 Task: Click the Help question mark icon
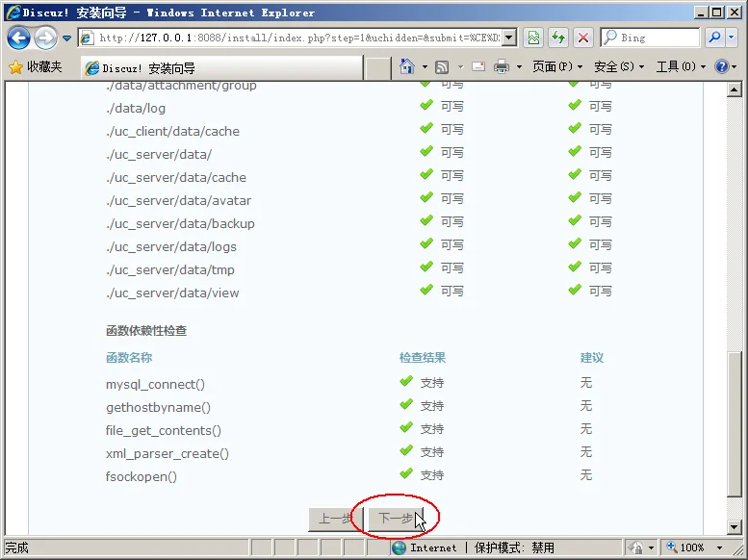(722, 66)
